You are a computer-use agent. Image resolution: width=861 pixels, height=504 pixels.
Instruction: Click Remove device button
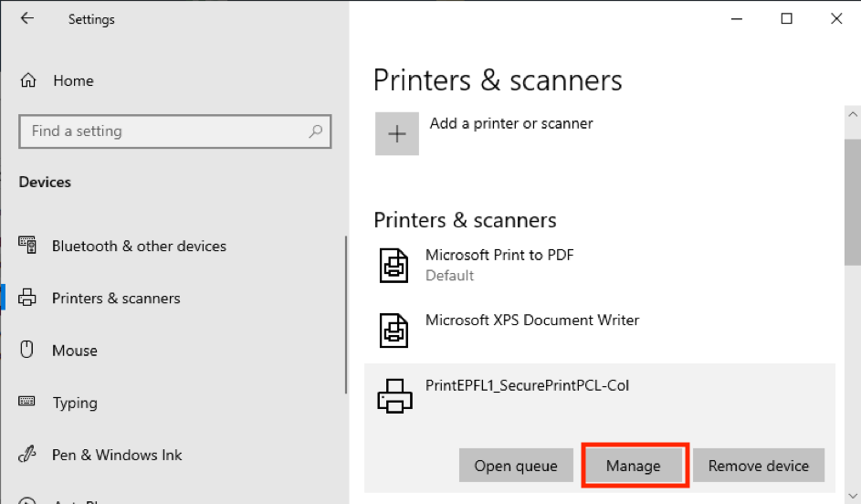(759, 466)
